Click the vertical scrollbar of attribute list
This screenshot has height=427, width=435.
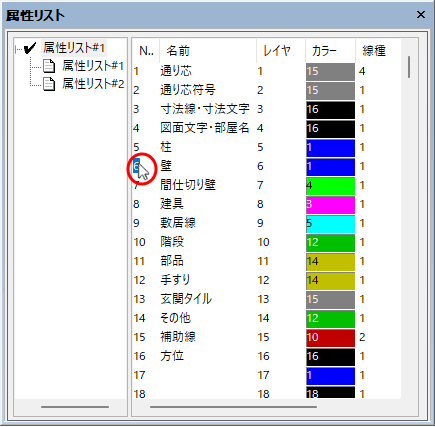point(409,67)
